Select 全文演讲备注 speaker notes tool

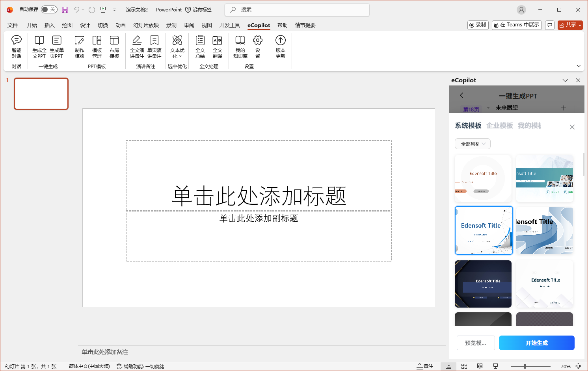[x=137, y=47]
